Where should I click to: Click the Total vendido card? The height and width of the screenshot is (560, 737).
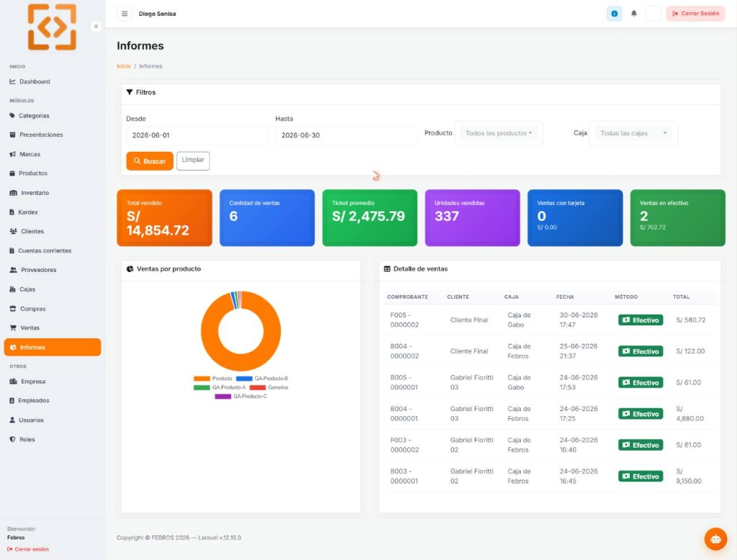coord(165,217)
